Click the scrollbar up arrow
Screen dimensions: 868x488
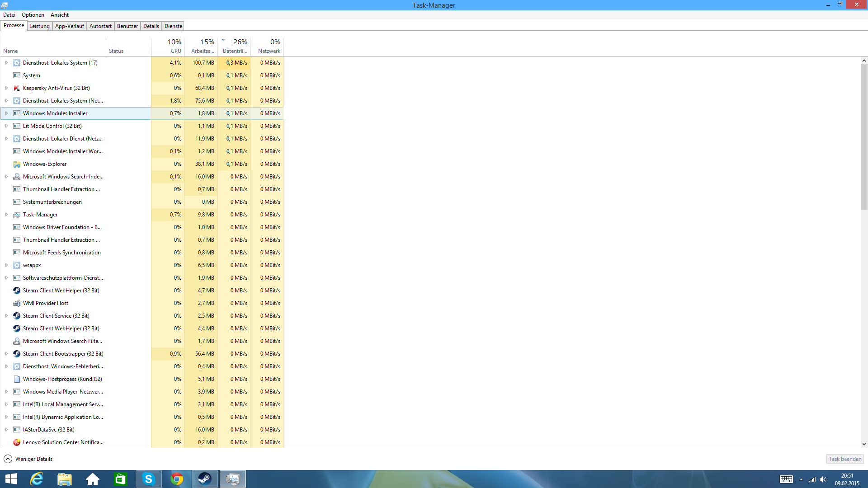[x=864, y=61]
